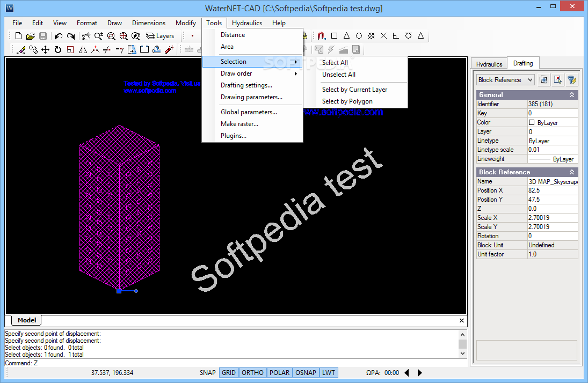Switch to the Hydraulics panel tab
Viewport: 588px width, 383px height.
(x=489, y=64)
